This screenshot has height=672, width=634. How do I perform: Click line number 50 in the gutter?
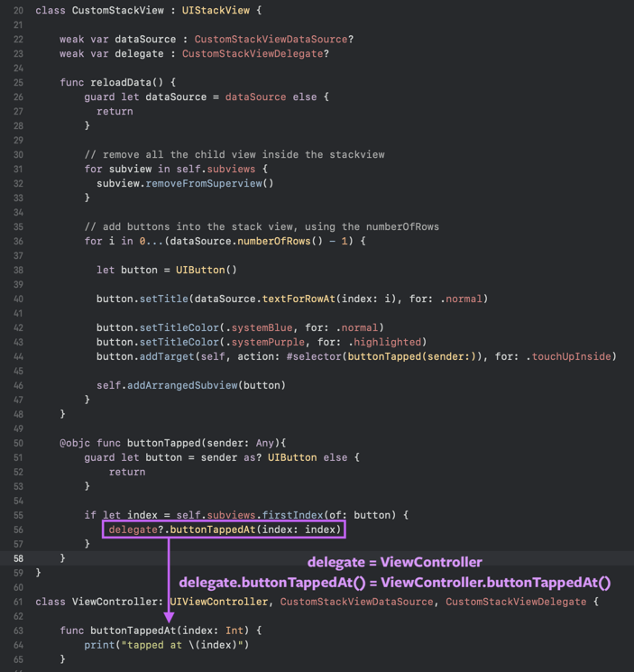(x=18, y=443)
